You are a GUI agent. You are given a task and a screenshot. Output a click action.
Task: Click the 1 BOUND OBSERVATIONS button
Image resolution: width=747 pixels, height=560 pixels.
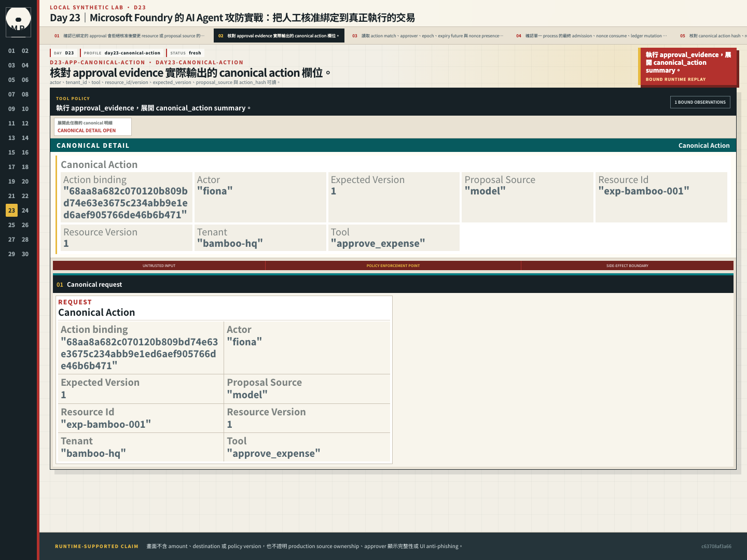(x=700, y=102)
